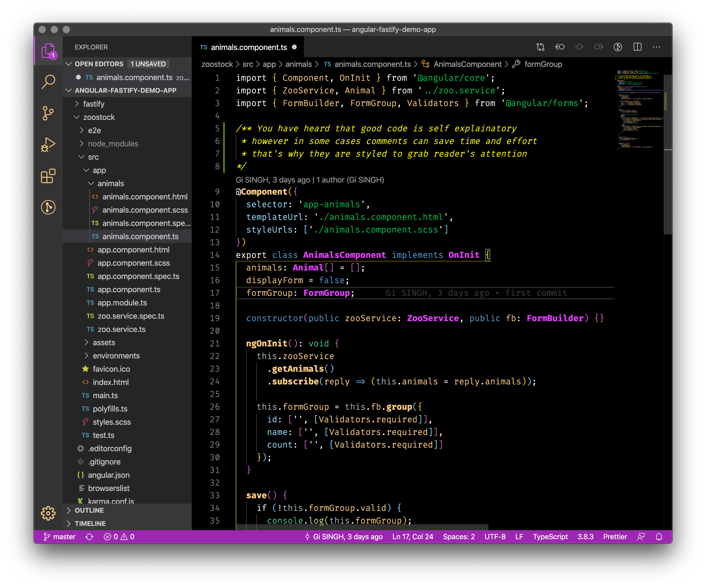
Task: Open Source Control view in activity bar
Action: (48, 113)
